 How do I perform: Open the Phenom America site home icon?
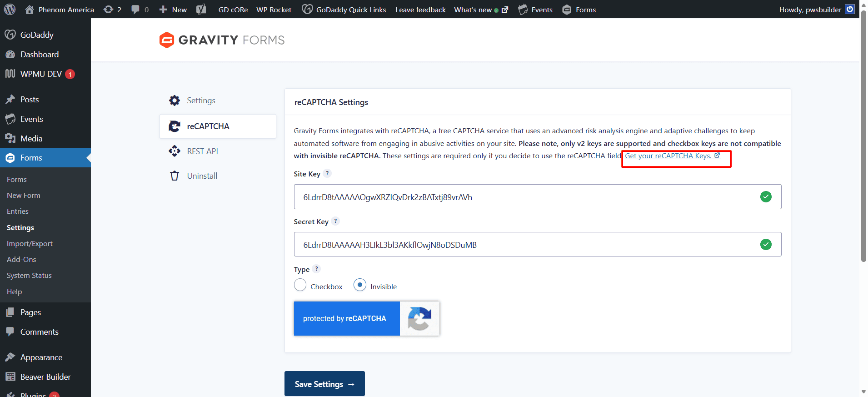point(30,10)
